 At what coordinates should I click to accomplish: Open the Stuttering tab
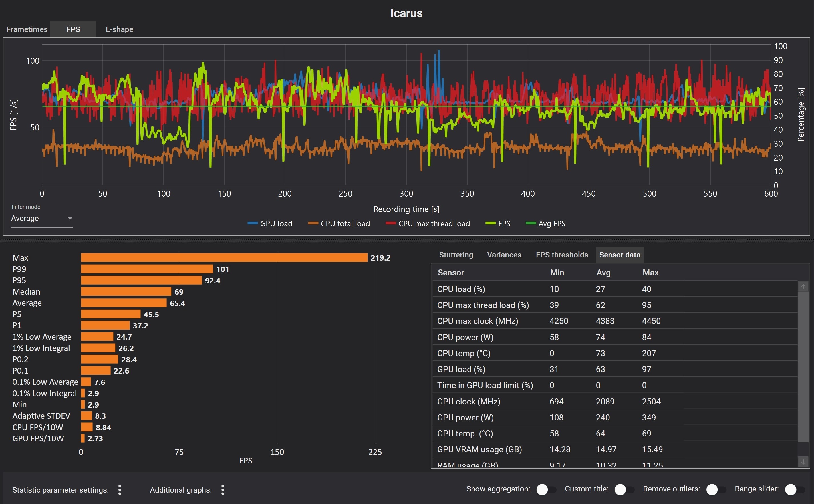[456, 255]
